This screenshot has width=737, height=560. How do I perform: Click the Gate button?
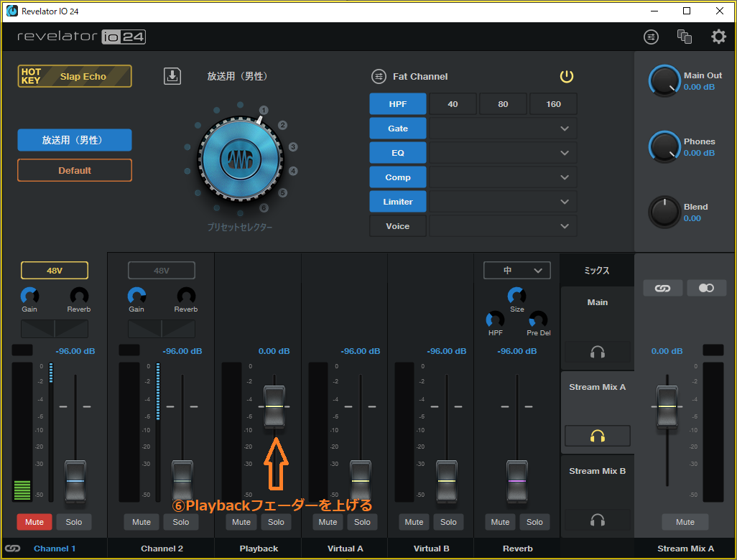tap(398, 129)
